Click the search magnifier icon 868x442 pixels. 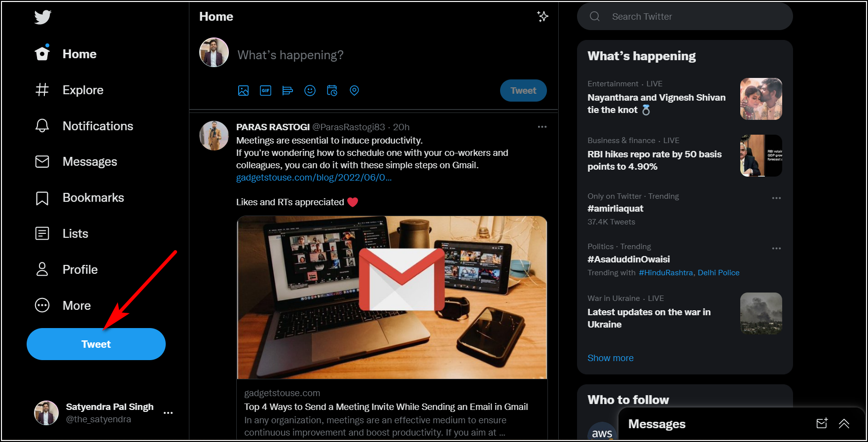coord(595,17)
